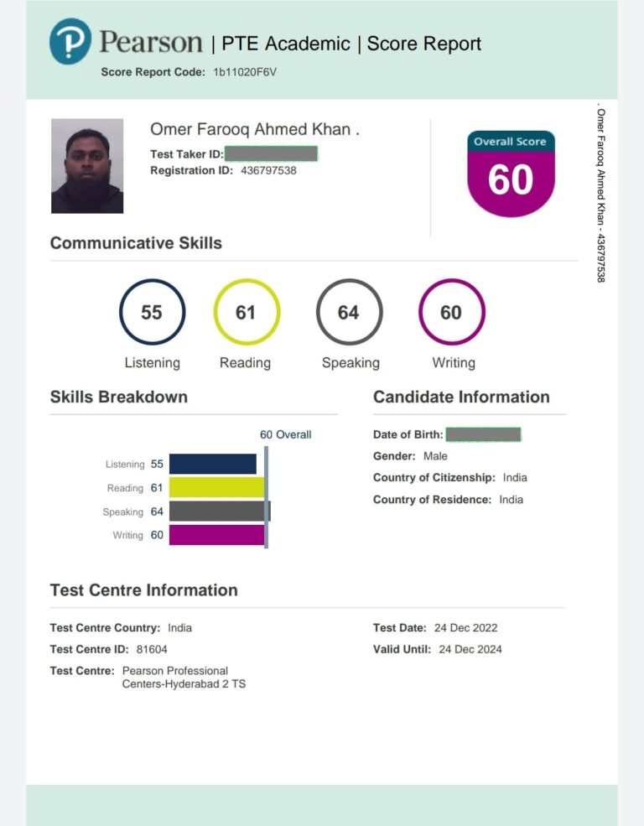Viewport: 644px width, 826px height.
Task: Click the dark blue Listening bar
Action: [213, 464]
